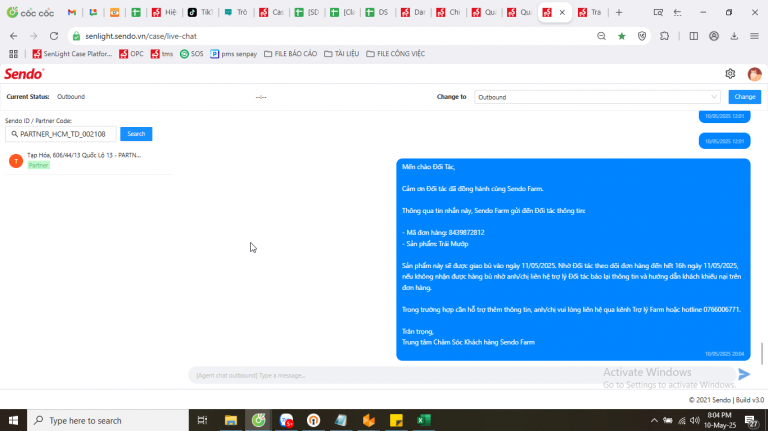The height and width of the screenshot is (431, 768).
Task: Open the 'Change to' Outbound dropdown
Action: [597, 97]
